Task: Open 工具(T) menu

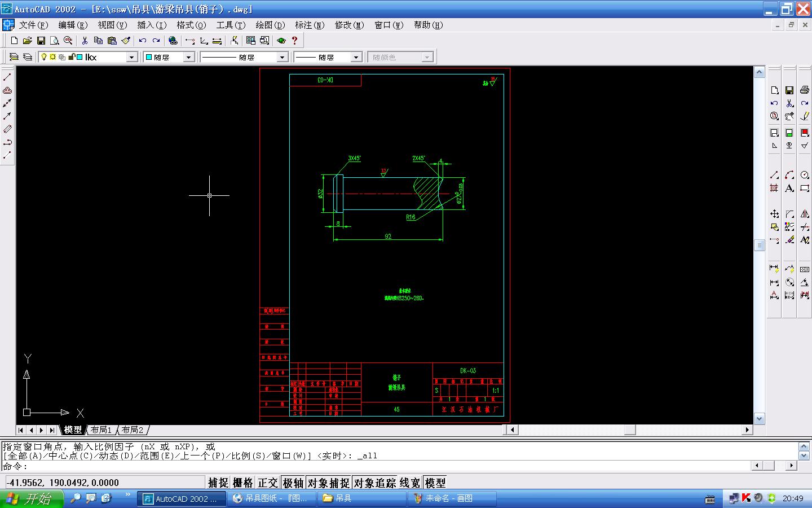Action: pyautogui.click(x=231, y=25)
